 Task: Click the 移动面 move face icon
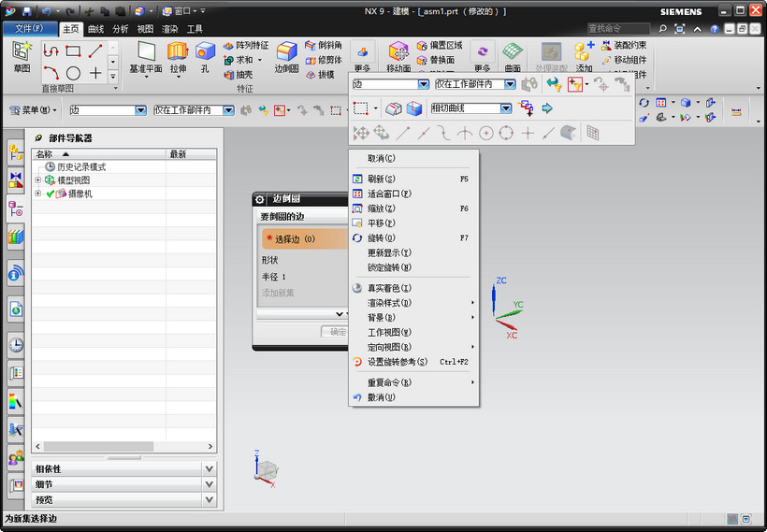[x=398, y=51]
